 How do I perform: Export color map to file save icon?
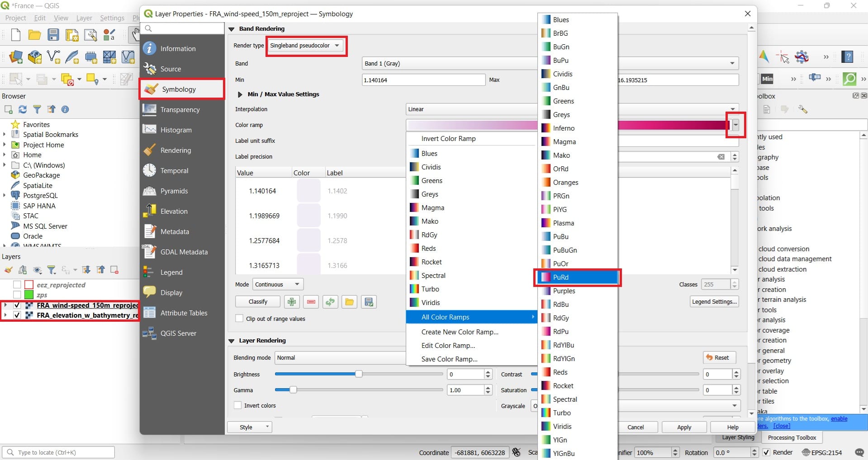click(x=369, y=302)
